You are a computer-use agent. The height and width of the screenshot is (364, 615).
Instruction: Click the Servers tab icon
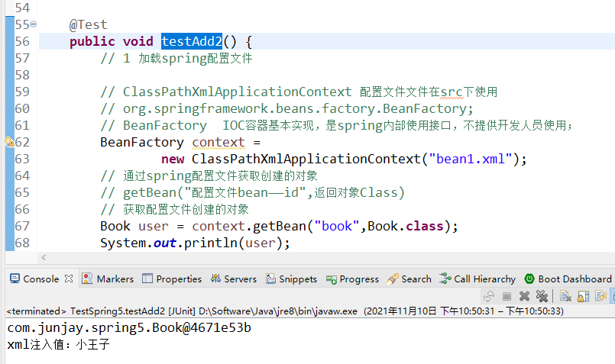click(x=215, y=279)
